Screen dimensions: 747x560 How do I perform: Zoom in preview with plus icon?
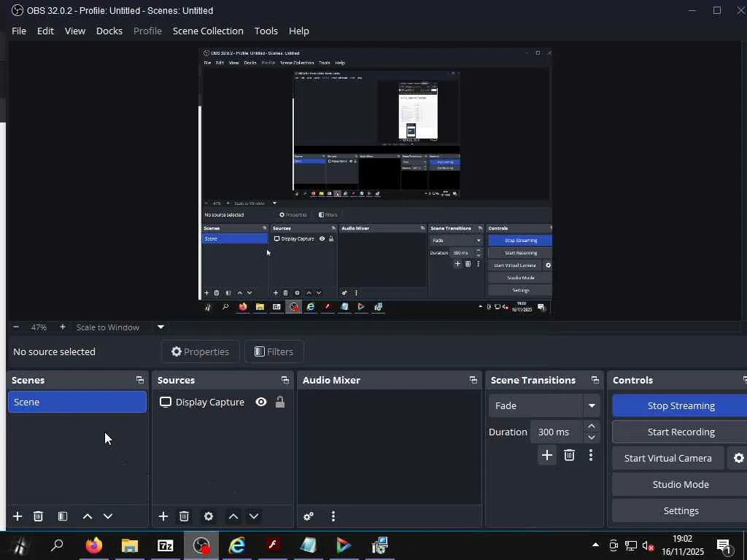(63, 327)
